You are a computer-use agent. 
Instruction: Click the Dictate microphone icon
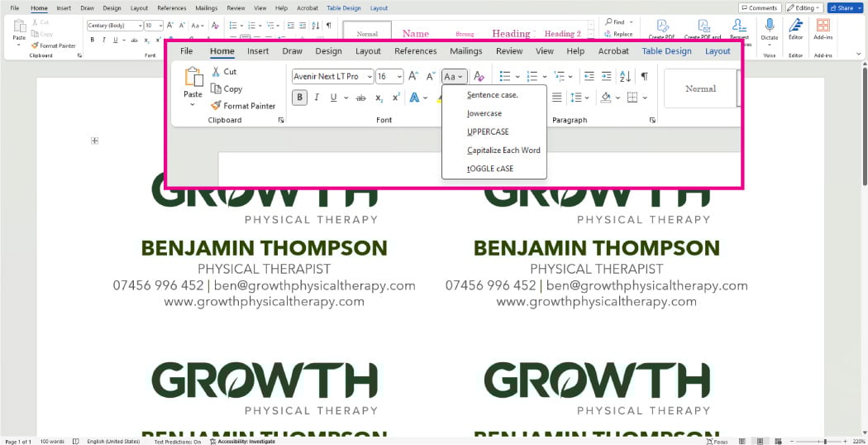770,26
